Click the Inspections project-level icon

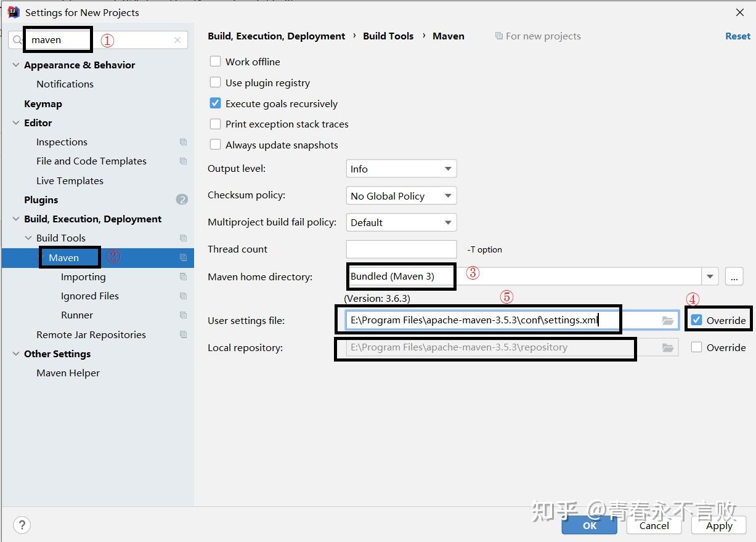pyautogui.click(x=183, y=142)
